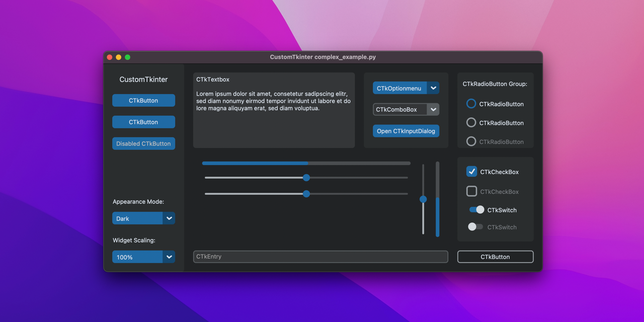Viewport: 644px width, 322px height.
Task: Uncheck the checked CTkCheckBox
Action: (471, 172)
